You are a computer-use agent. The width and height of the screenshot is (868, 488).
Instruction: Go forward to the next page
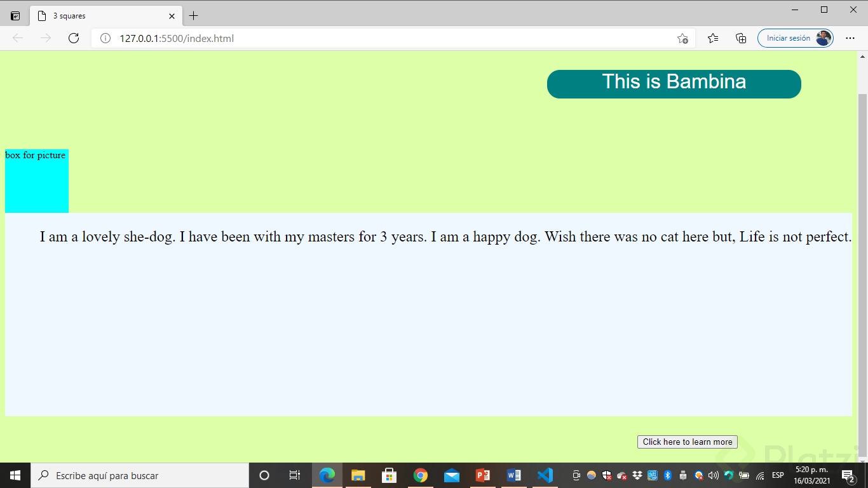coord(46,38)
